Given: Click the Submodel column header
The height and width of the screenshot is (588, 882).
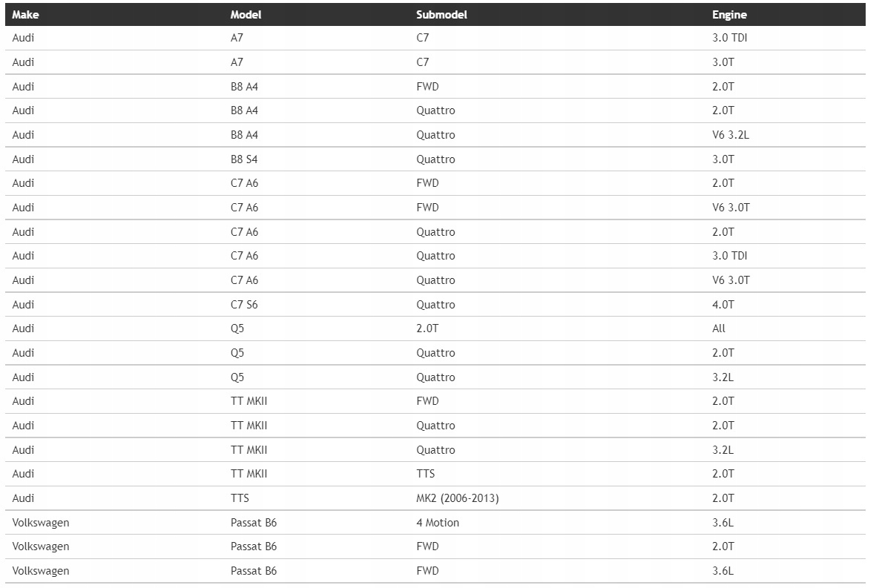Looking at the screenshot, I should click(x=441, y=15).
